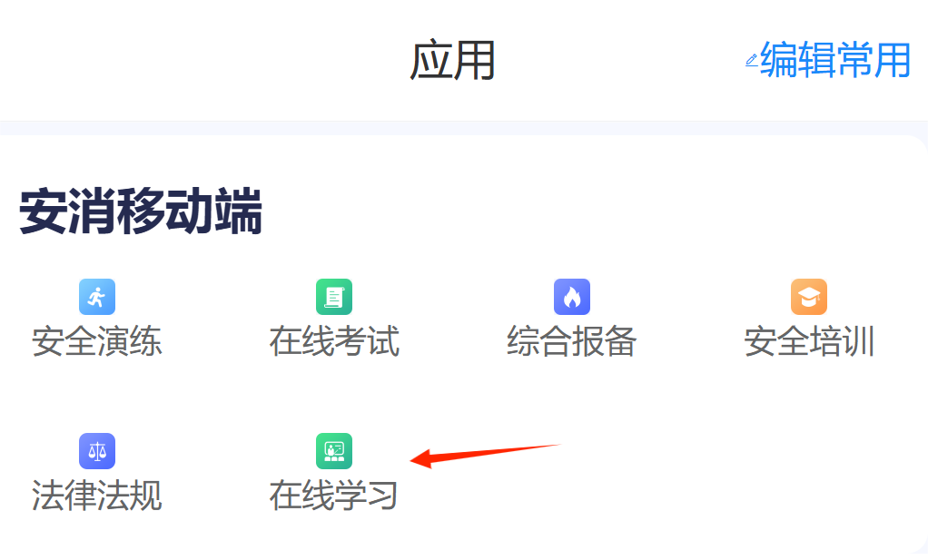
Task: Click the 安消移动端 section heading
Action: [x=140, y=211]
